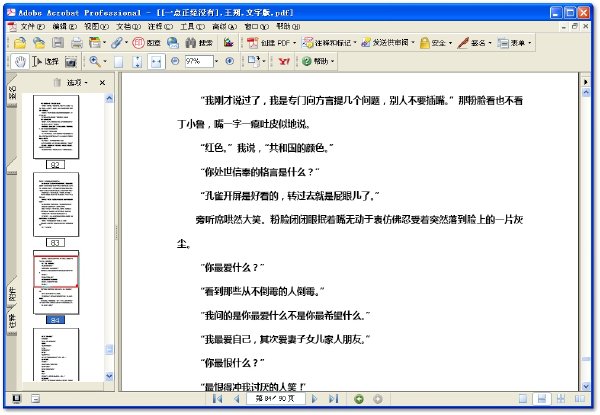Open the 窗口 menu
The width and height of the screenshot is (600, 415).
coord(256,26)
